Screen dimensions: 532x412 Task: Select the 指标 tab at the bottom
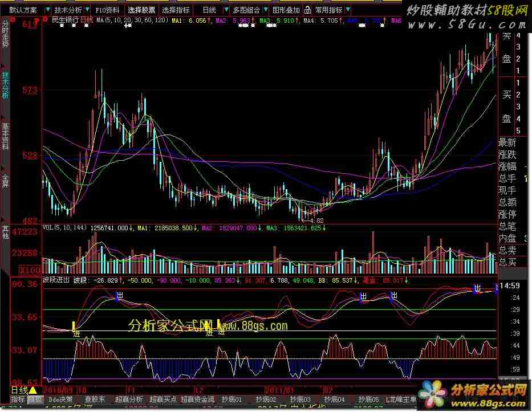tap(18, 399)
